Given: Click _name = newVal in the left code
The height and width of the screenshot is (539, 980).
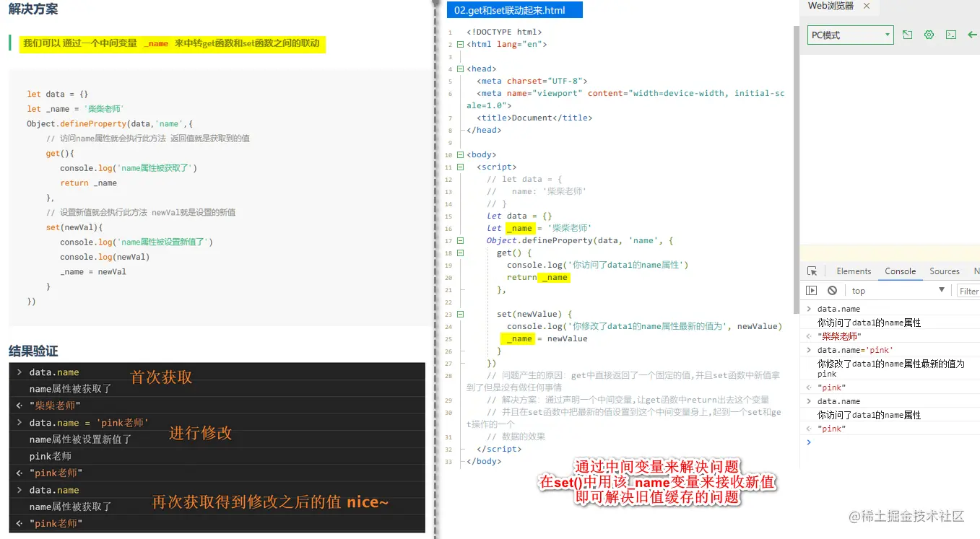Looking at the screenshot, I should (93, 272).
